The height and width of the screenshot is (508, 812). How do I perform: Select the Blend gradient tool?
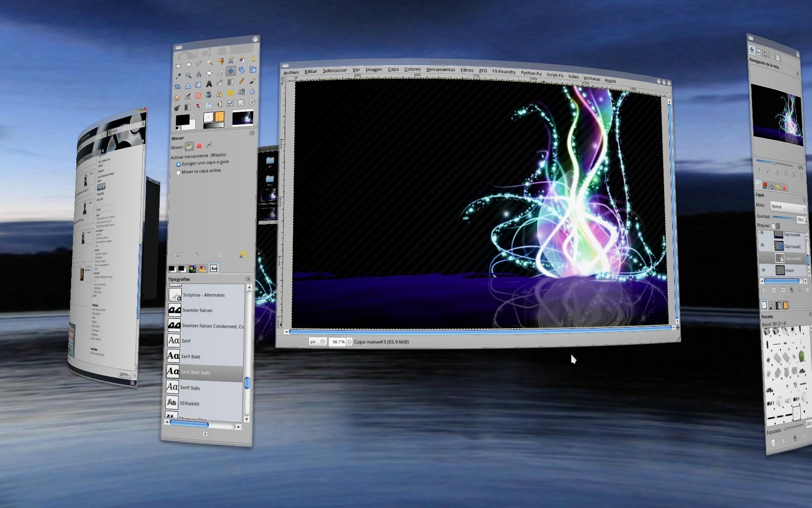(231, 82)
